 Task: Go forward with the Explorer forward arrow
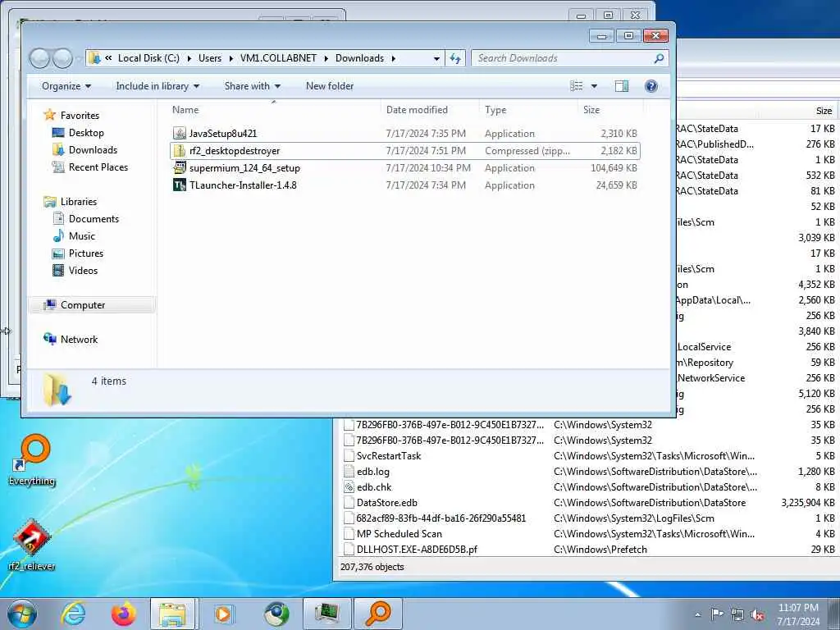pyautogui.click(x=62, y=58)
